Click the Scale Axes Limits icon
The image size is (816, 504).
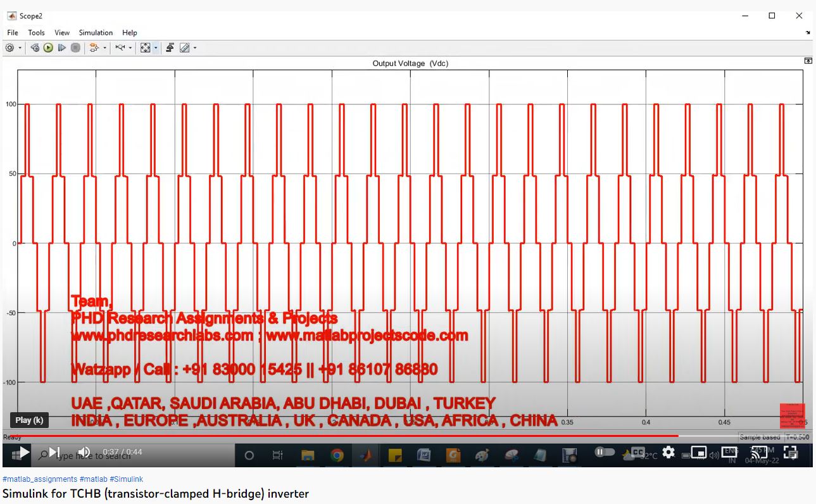point(146,47)
